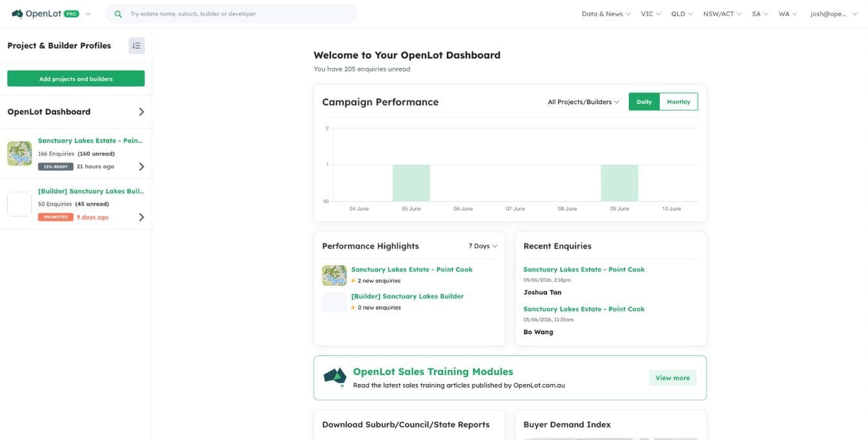This screenshot has height=440, width=868.
Task: Click the Australia map training icon
Action: tap(335, 378)
